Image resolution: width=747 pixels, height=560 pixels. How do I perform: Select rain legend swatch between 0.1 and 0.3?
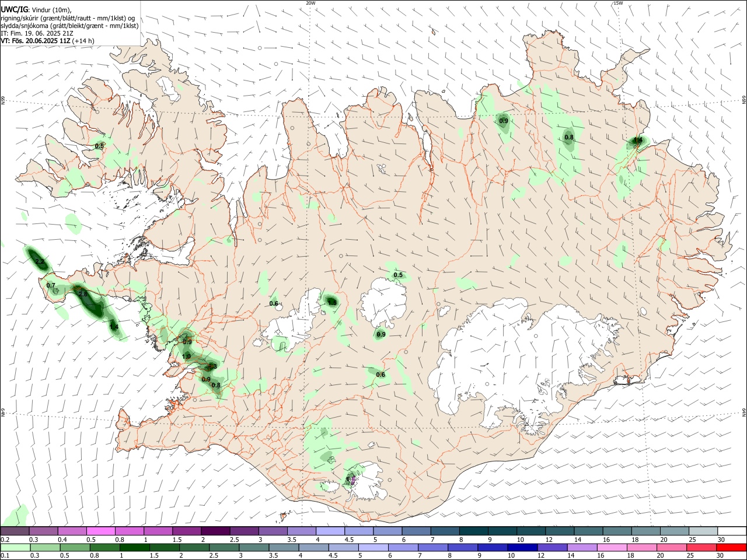pyautogui.click(x=15, y=548)
